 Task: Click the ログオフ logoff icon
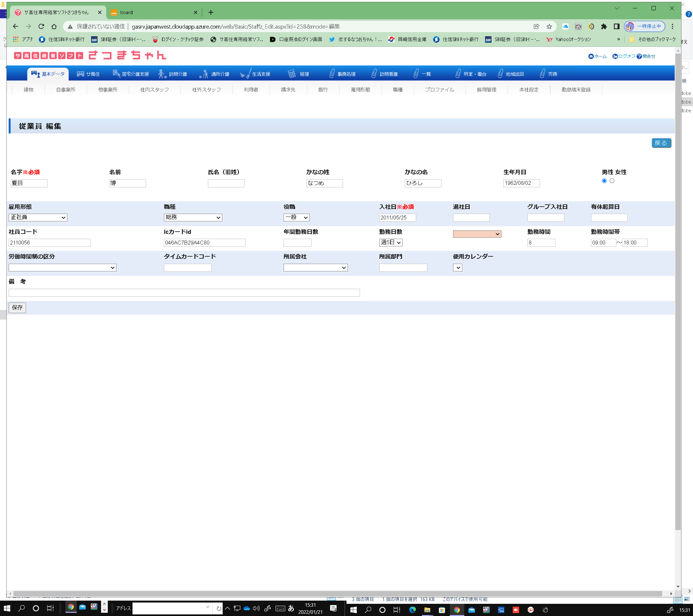coord(615,56)
